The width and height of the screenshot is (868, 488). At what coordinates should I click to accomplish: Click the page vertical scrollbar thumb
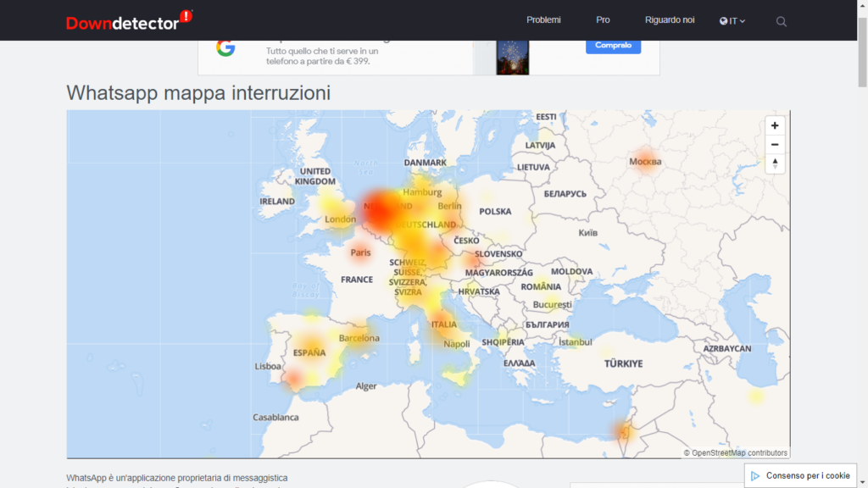point(862,52)
